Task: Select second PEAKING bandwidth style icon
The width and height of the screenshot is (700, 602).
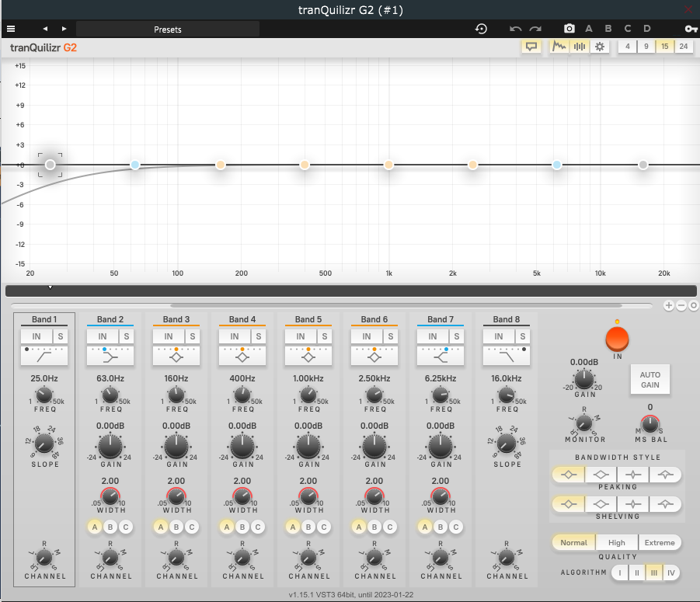Action: (601, 475)
